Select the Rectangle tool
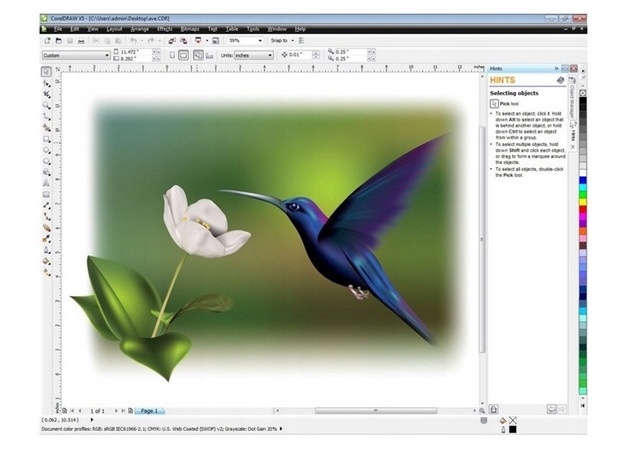The image size is (640, 460). tap(47, 140)
